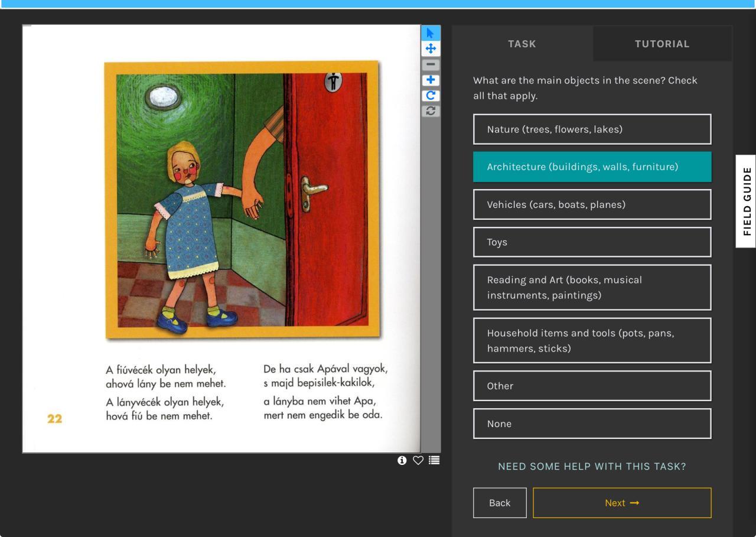Screen dimensions: 756x537
Task: Select the Toys answer option
Action: [592, 242]
